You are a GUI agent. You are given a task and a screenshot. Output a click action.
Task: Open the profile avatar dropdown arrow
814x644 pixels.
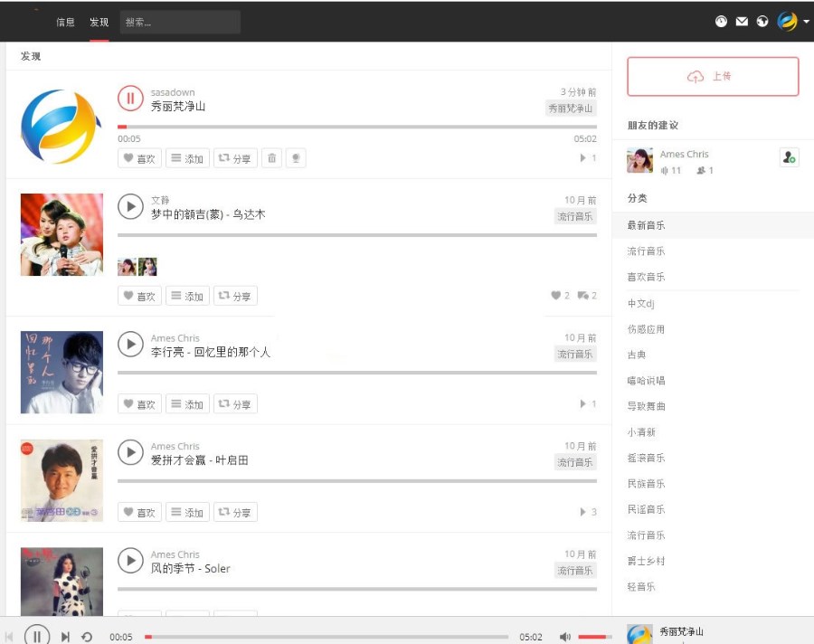tap(806, 22)
